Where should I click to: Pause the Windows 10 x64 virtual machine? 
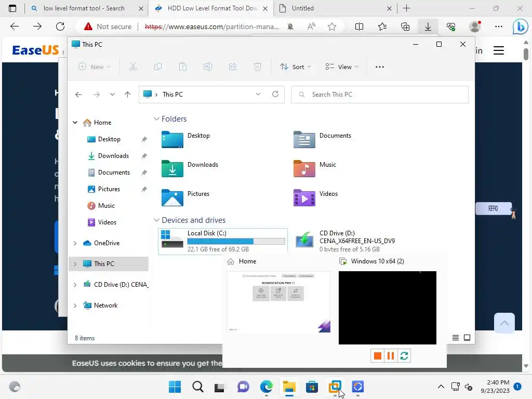pyautogui.click(x=391, y=355)
